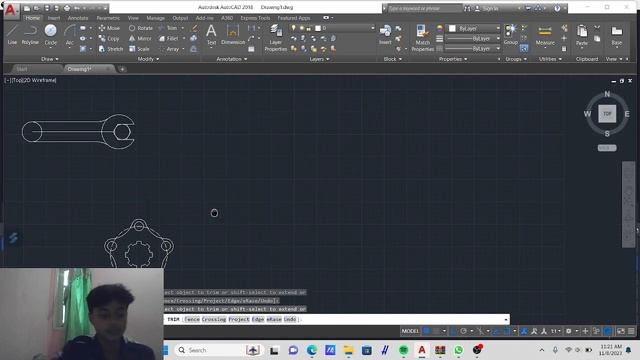Choose eRase option in command line
Image resolution: width=640 pixels, height=360 pixels.
click(274, 319)
